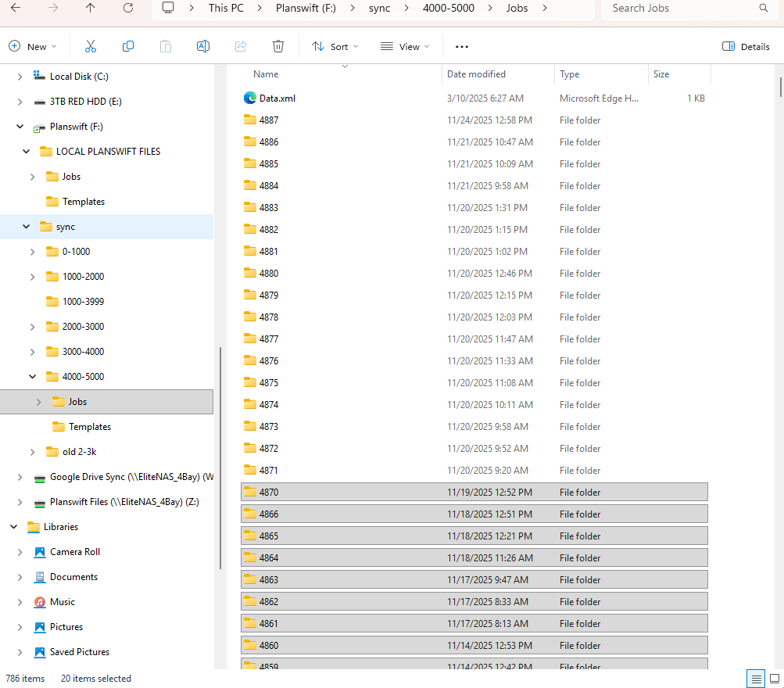Collapse the sync folder in navigation tree
Image resolution: width=784 pixels, height=688 pixels.
click(x=26, y=227)
